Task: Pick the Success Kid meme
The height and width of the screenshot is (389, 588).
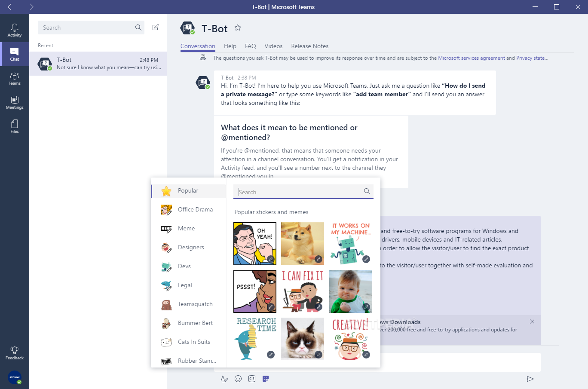Action: [350, 291]
